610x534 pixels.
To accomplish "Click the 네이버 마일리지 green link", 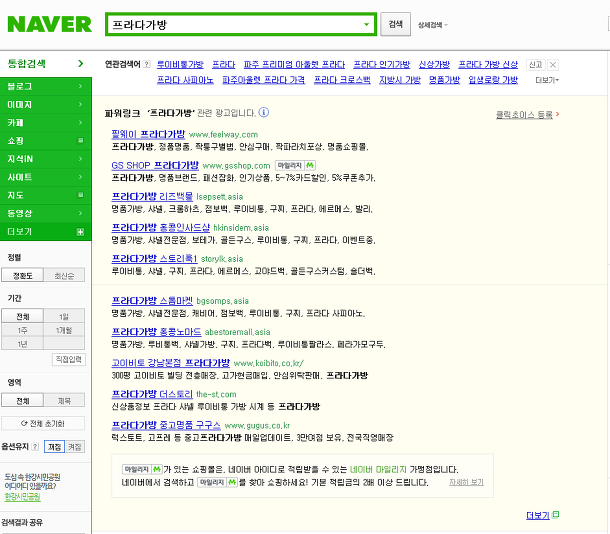I will click(378, 469).
